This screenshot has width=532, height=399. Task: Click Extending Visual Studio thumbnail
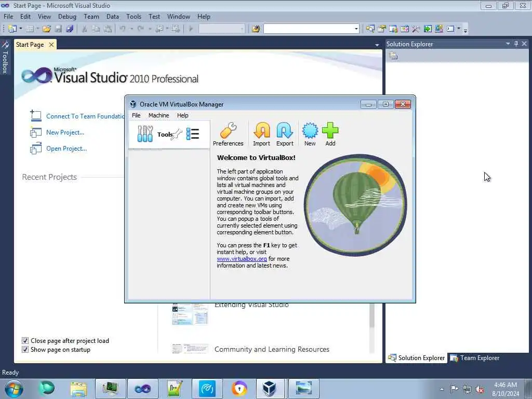pos(190,314)
